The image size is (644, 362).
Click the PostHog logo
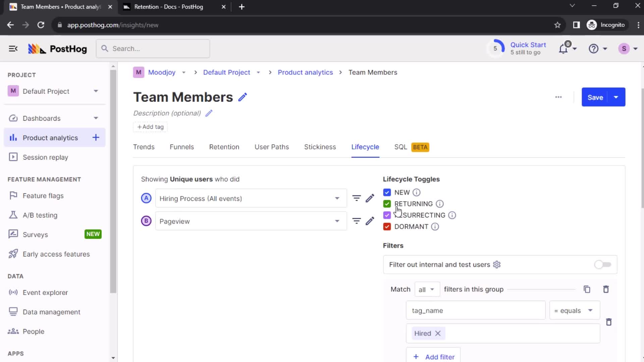57,49
